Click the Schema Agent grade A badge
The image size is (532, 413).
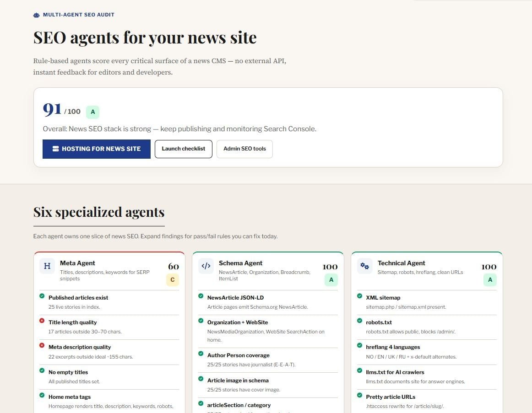point(331,280)
